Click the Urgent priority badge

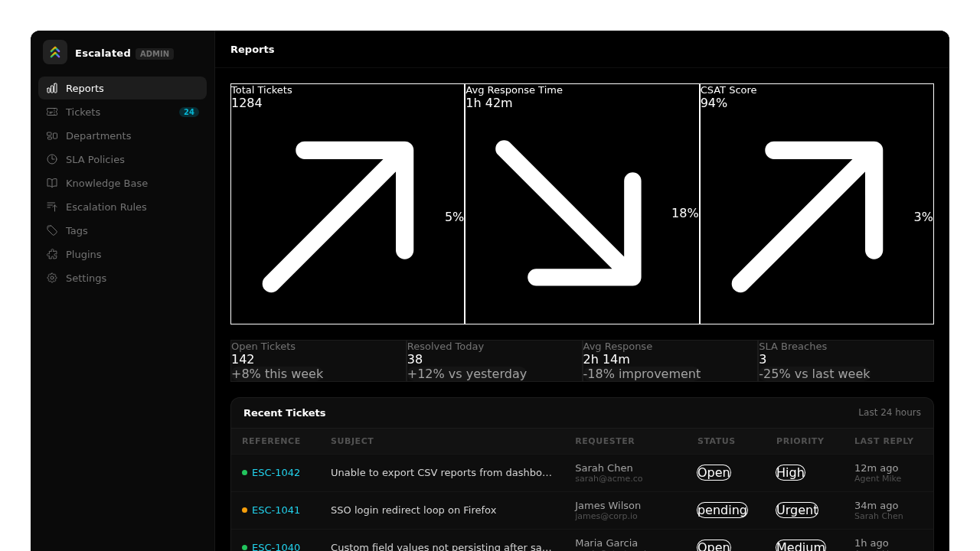[x=797, y=510]
